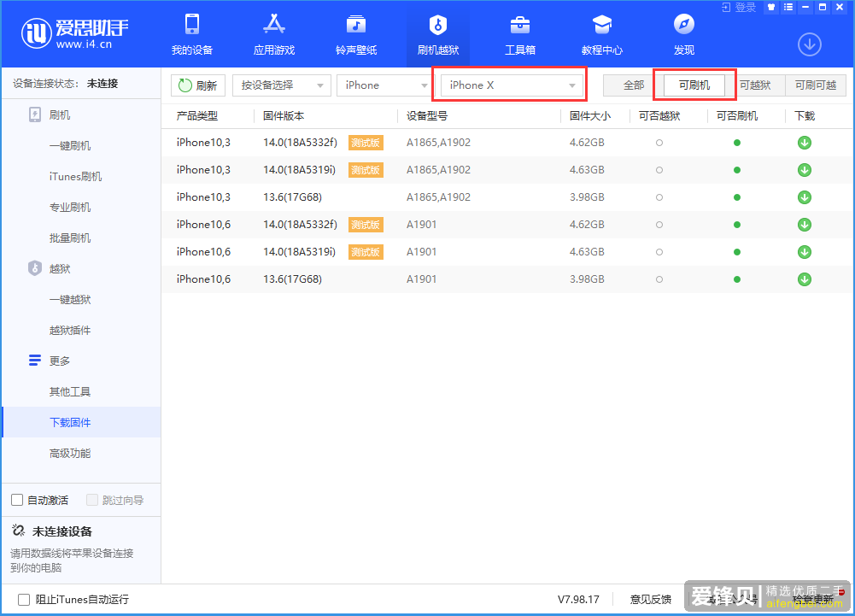The width and height of the screenshot is (855, 616).
Task: Click the 更多 sidebar lines icon
Action: [x=35, y=361]
